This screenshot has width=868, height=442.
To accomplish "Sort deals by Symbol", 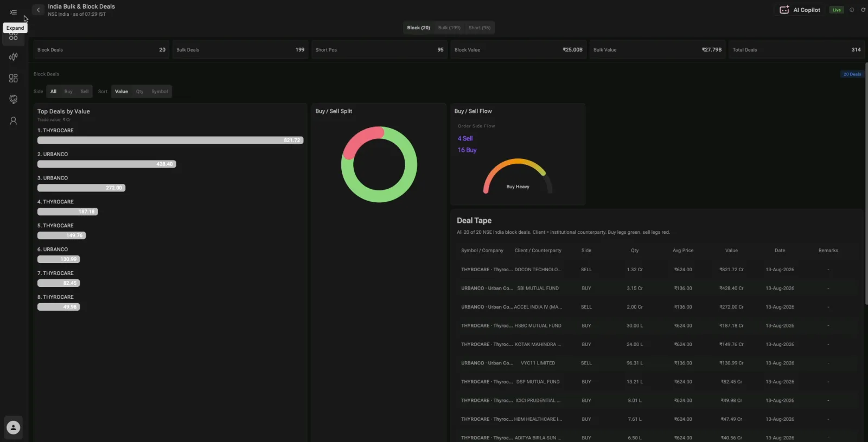I will click(x=159, y=92).
